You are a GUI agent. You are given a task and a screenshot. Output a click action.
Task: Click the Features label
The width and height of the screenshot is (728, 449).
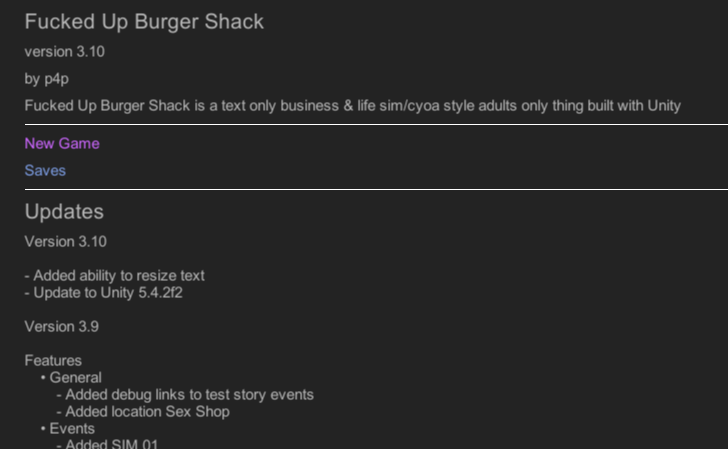(53, 361)
